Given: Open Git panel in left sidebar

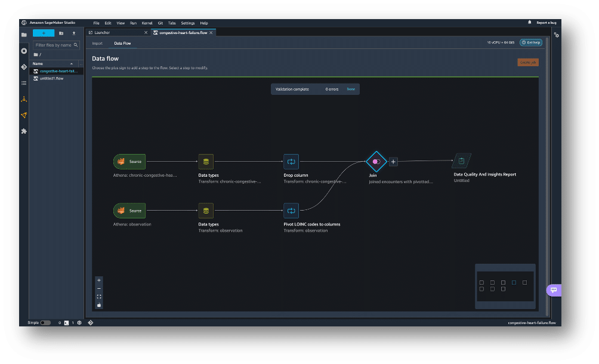Looking at the screenshot, I should click(x=24, y=67).
